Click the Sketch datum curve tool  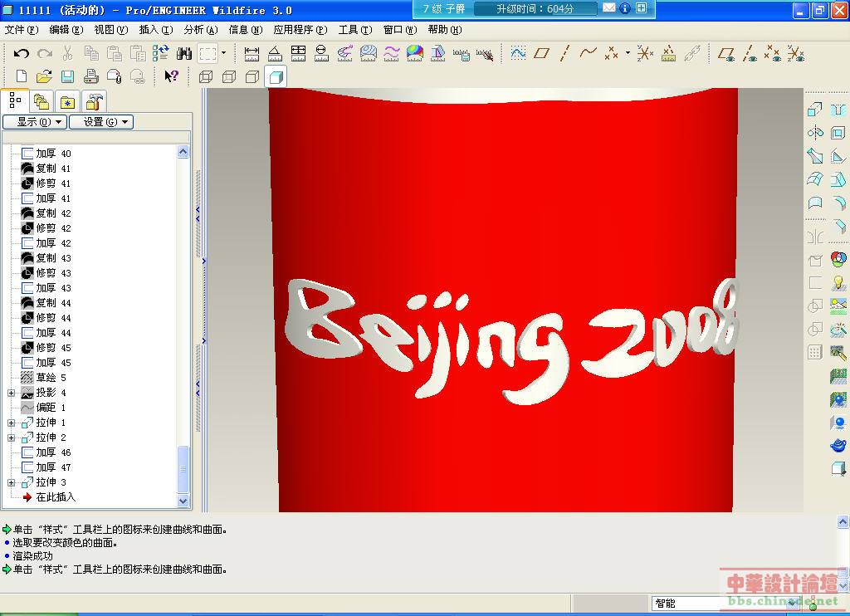(518, 53)
